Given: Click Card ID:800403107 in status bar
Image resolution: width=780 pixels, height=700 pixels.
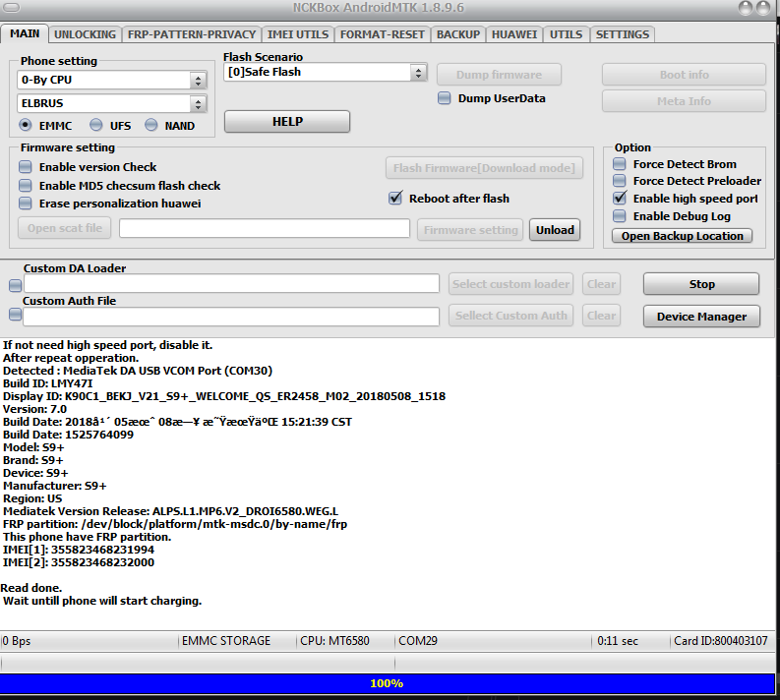Looking at the screenshot, I should pyautogui.click(x=721, y=641).
